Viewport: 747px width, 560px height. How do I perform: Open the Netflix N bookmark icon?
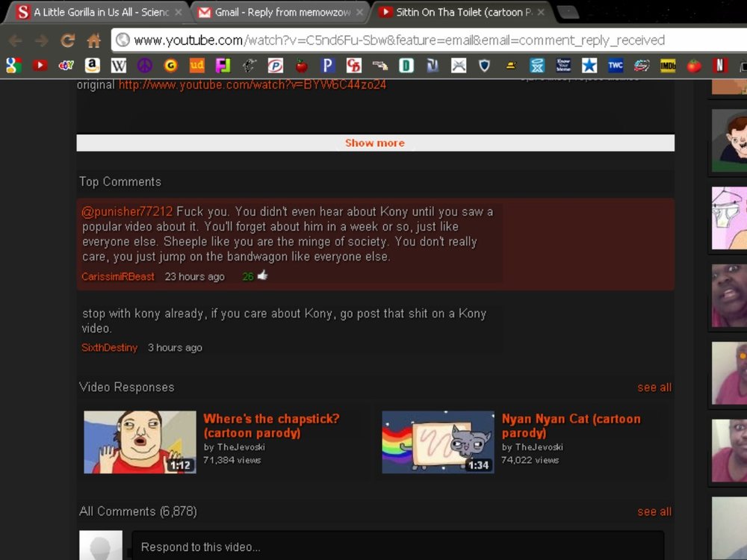pyautogui.click(x=720, y=65)
